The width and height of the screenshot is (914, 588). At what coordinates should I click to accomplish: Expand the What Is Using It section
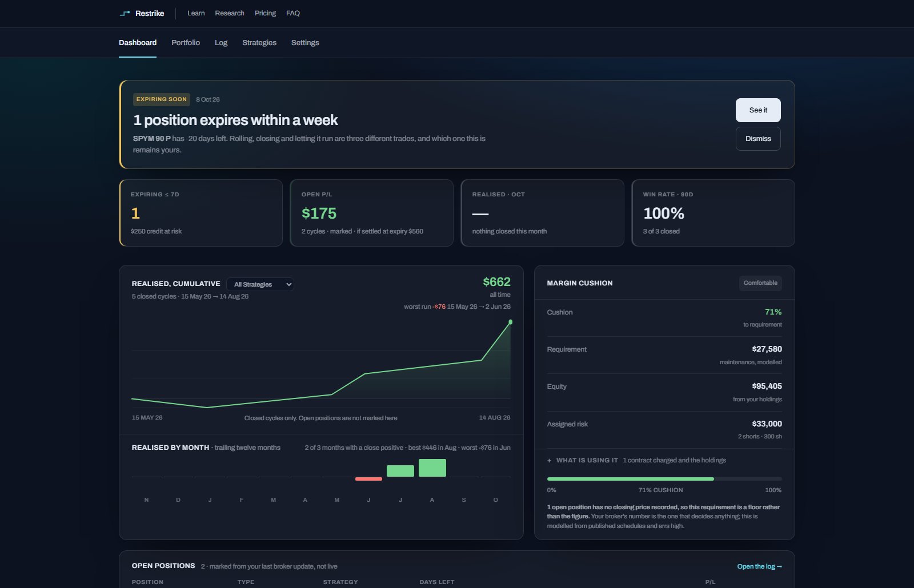point(636,460)
